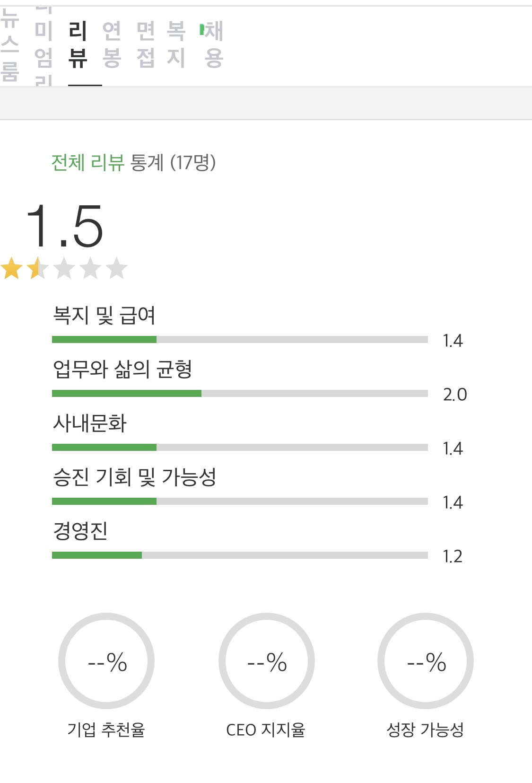Click the CEO 지지율 circle gauge
The image size is (532, 783).
click(x=266, y=661)
